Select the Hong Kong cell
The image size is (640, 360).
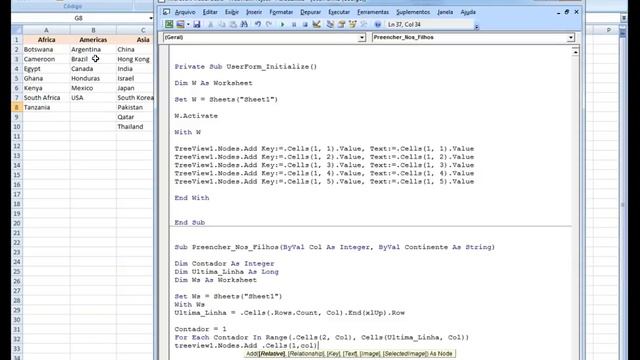[135, 59]
